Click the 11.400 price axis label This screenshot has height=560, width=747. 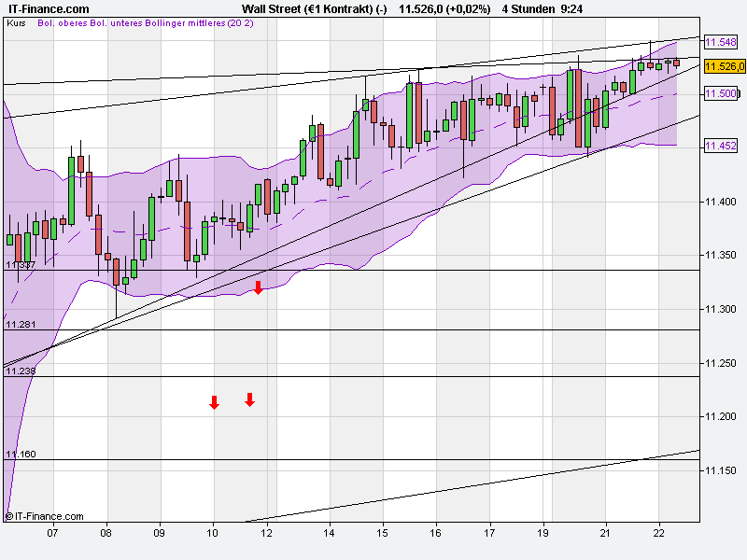coord(721,202)
